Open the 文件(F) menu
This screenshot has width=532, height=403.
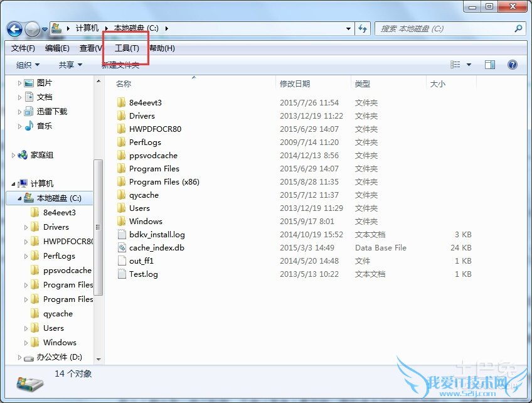pyautogui.click(x=23, y=48)
